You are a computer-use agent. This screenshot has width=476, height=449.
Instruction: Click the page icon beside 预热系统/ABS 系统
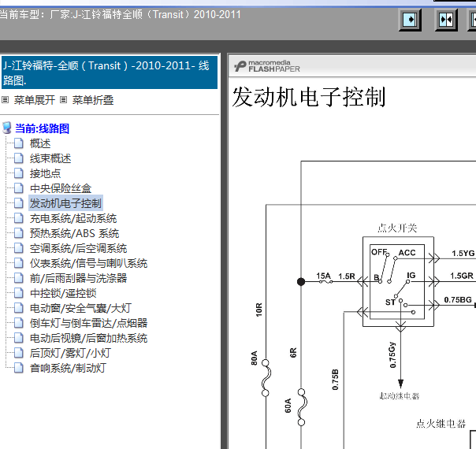(x=19, y=233)
